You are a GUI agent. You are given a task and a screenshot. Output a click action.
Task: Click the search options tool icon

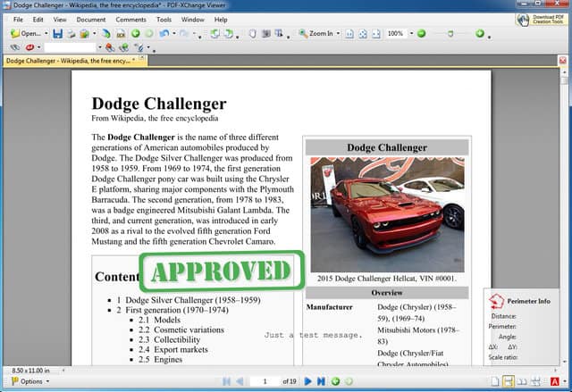139,47
